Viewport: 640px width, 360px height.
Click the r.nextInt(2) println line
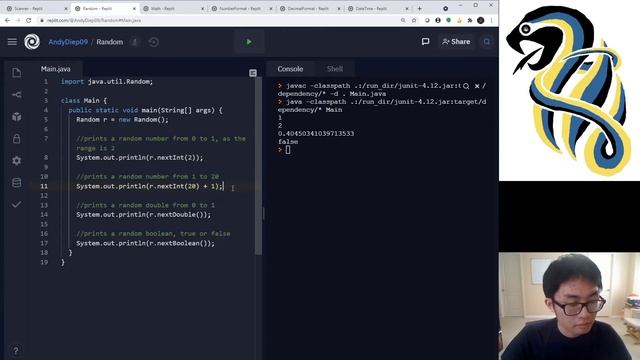point(139,158)
